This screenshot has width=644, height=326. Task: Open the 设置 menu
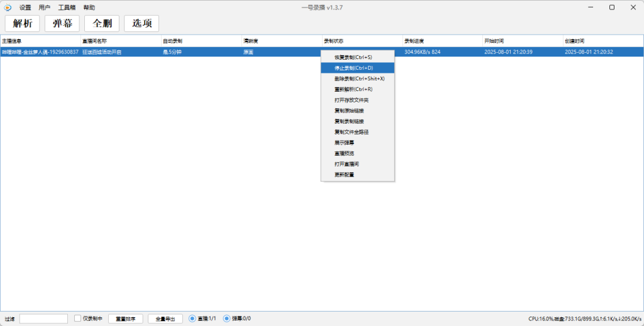pos(25,8)
